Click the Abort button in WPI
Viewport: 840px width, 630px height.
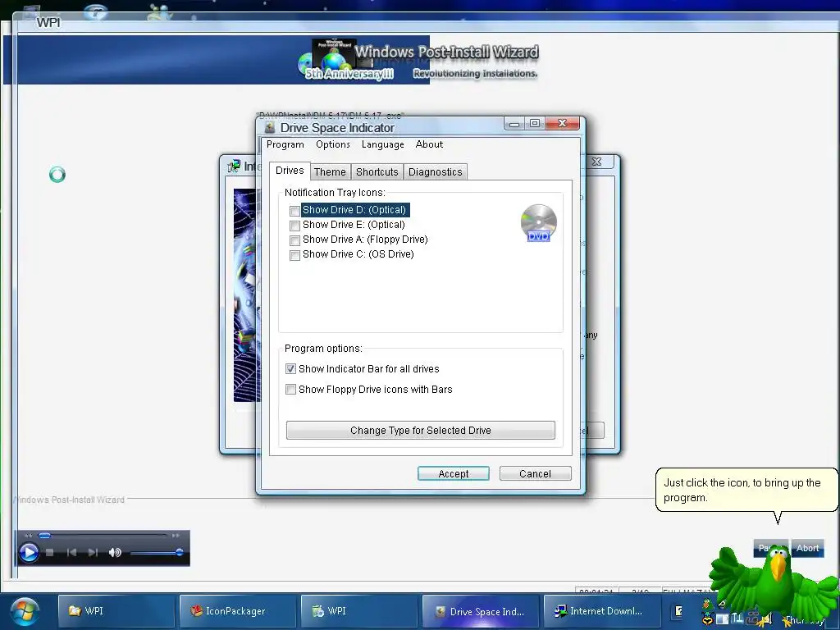807,548
